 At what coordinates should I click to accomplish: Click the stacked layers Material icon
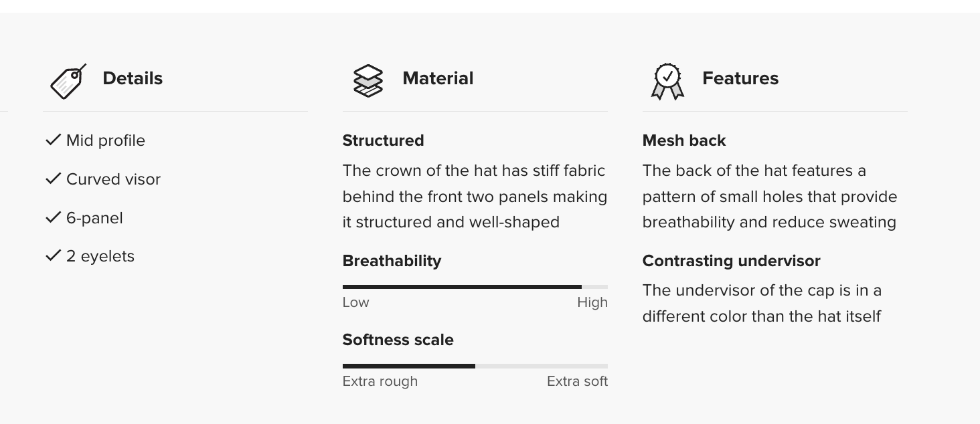pyautogui.click(x=367, y=81)
